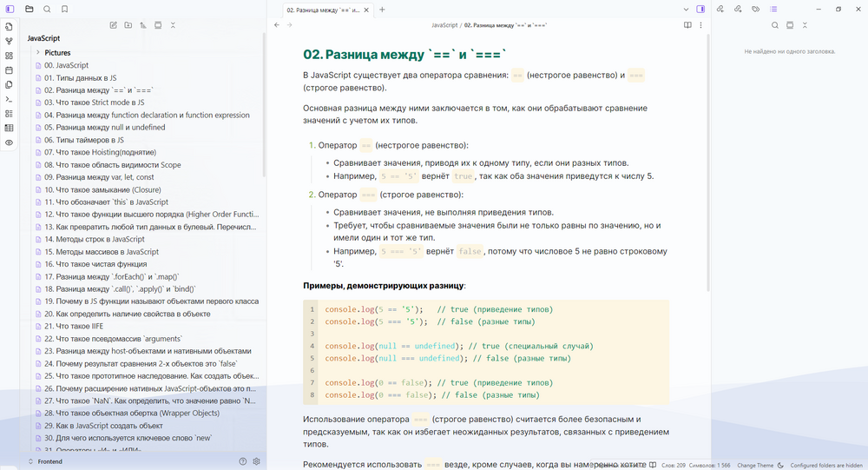This screenshot has width=868, height=470.
Task: Open the command palette ribbon icon
Action: (9, 99)
